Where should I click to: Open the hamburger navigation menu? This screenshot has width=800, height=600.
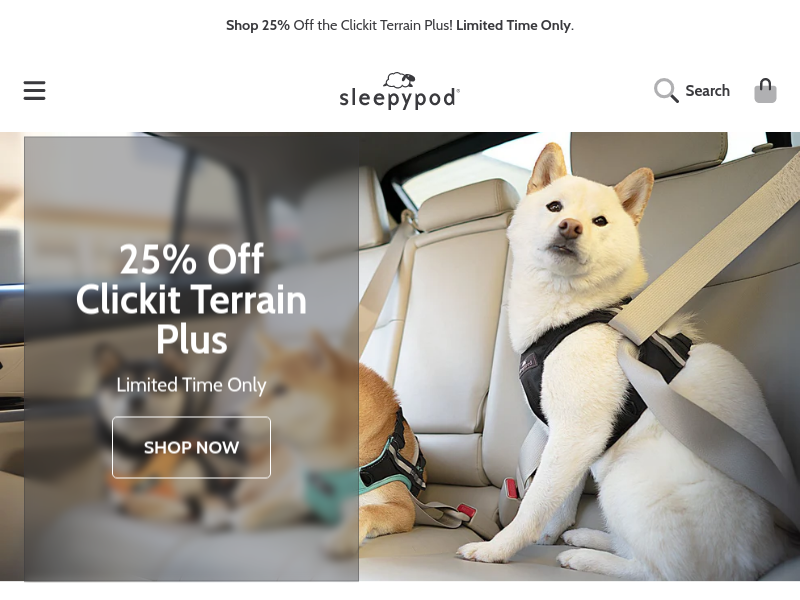34,90
